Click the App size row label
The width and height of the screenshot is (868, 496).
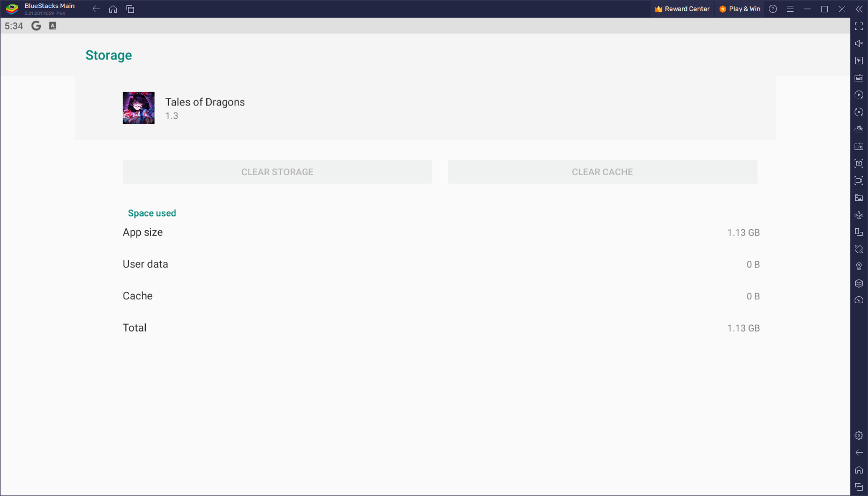[143, 232]
